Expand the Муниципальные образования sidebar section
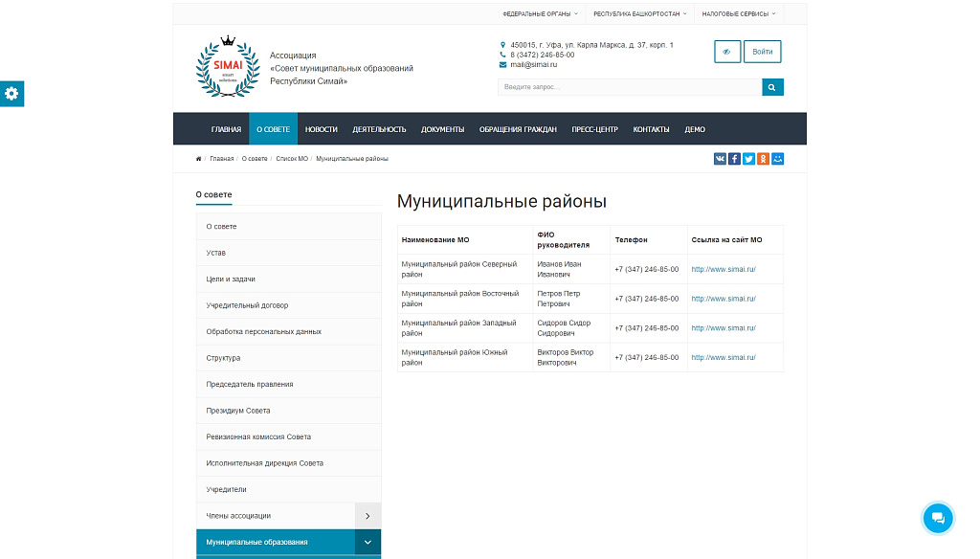This screenshot has width=980, height=559. coord(367,541)
